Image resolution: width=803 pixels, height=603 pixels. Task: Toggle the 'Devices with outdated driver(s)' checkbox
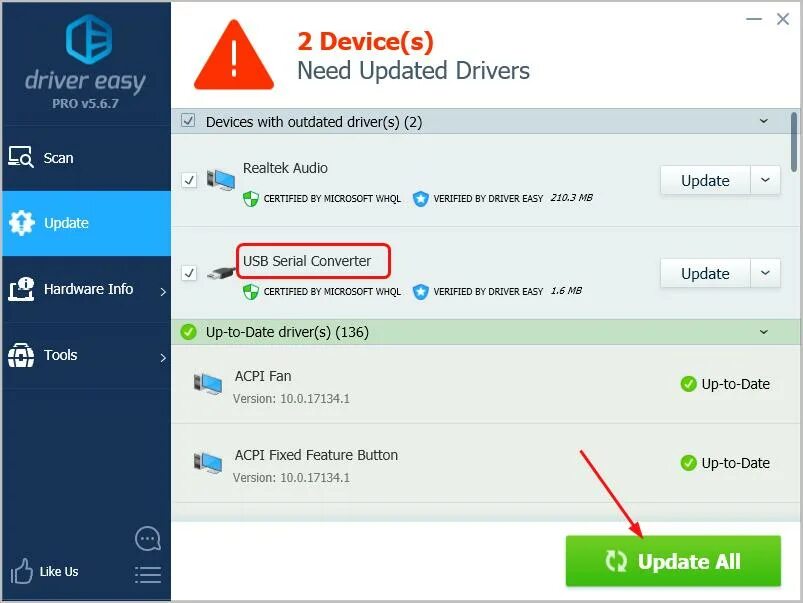point(188,121)
